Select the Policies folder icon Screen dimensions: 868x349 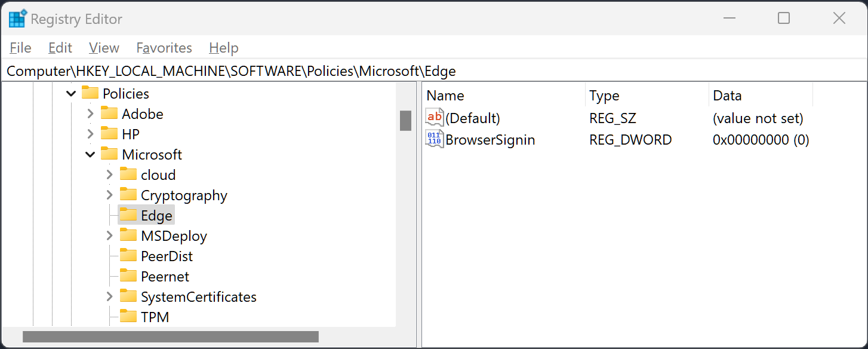click(x=90, y=93)
